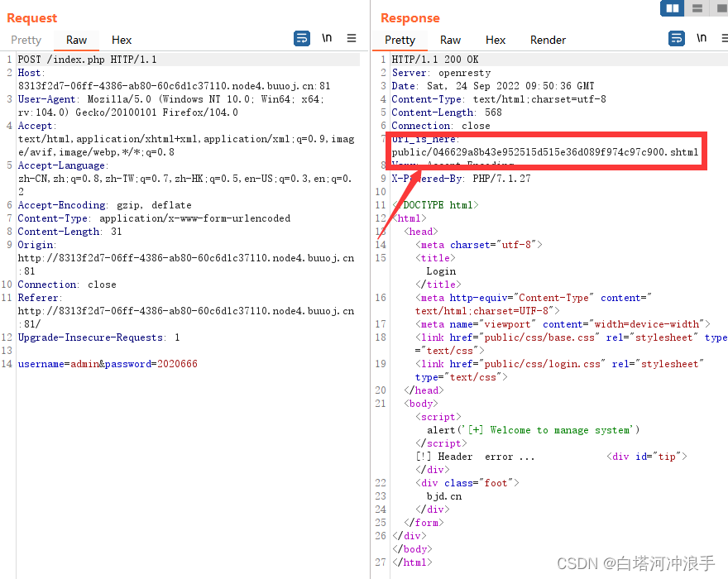Select the Hex tab in Request
Screen dimensions: 728x579
122,40
